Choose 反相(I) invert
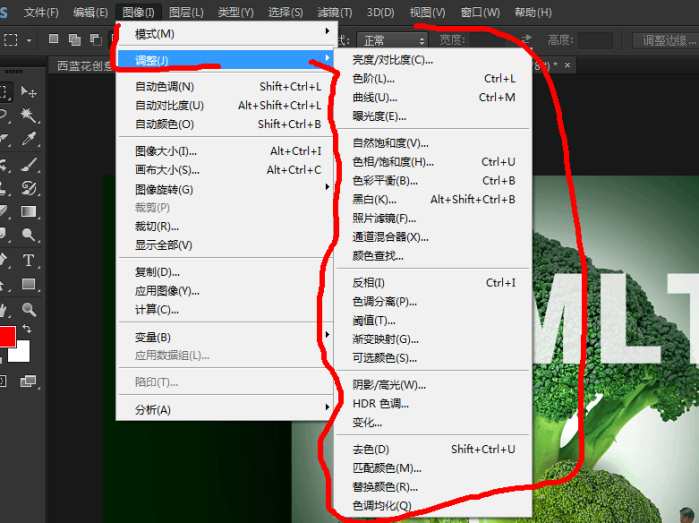Screen dimensions: 699x523 (433, 283)
